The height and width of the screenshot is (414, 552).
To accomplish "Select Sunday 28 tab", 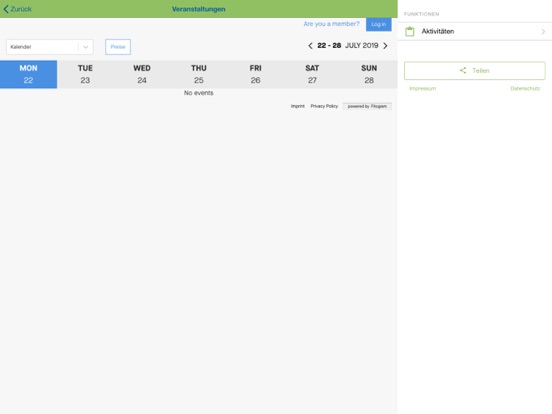I will tap(369, 74).
